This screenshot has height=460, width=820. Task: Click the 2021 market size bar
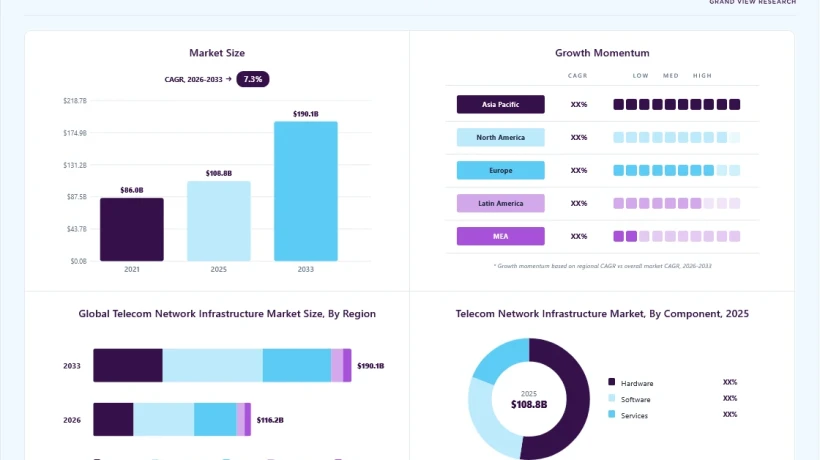[132, 229]
